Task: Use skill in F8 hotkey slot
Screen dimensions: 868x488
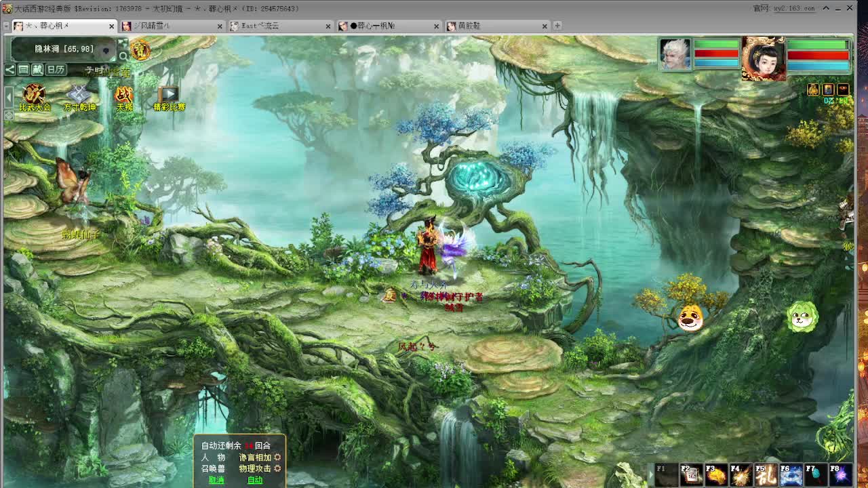Action: pyautogui.click(x=842, y=474)
